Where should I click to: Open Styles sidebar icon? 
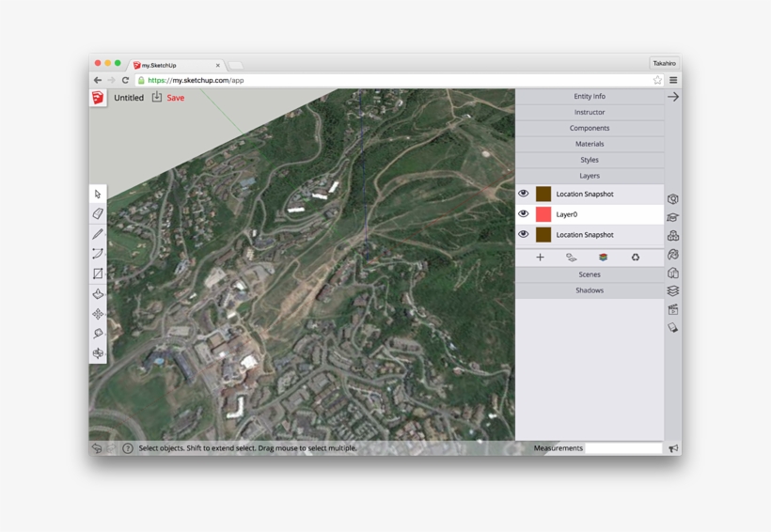coord(672,273)
